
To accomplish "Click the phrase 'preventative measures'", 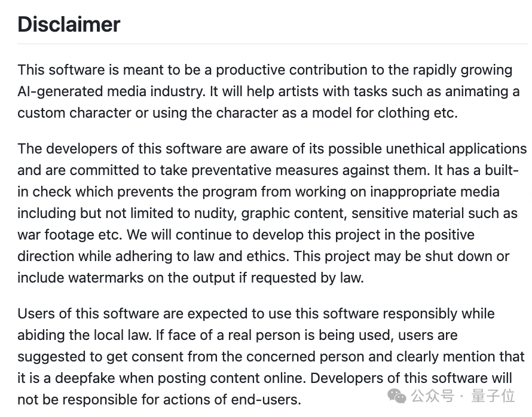I will [x=265, y=170].
